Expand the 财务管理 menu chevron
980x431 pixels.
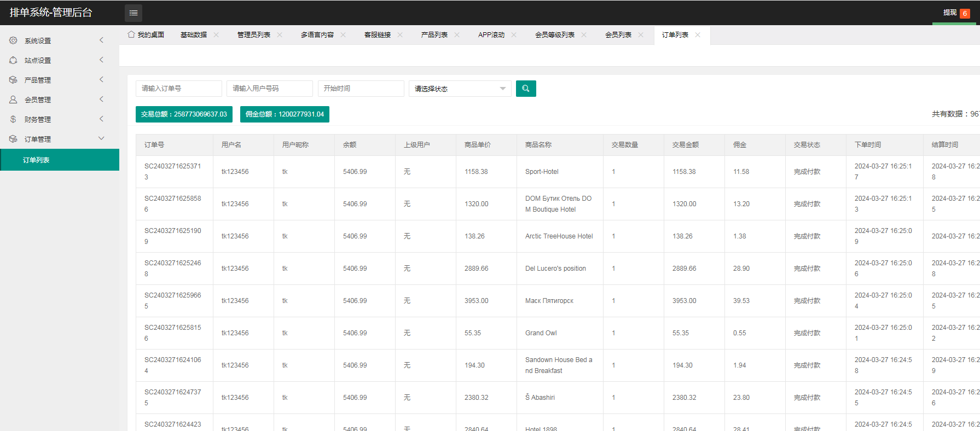(x=101, y=119)
